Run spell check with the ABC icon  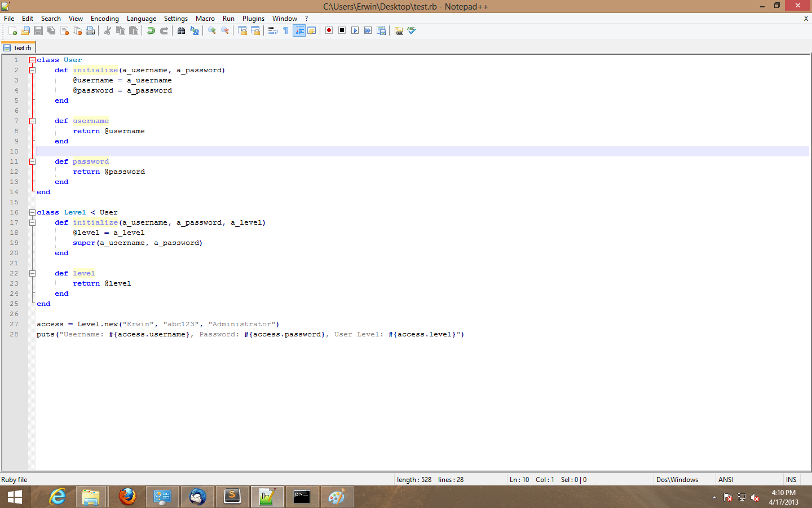pyautogui.click(x=412, y=30)
